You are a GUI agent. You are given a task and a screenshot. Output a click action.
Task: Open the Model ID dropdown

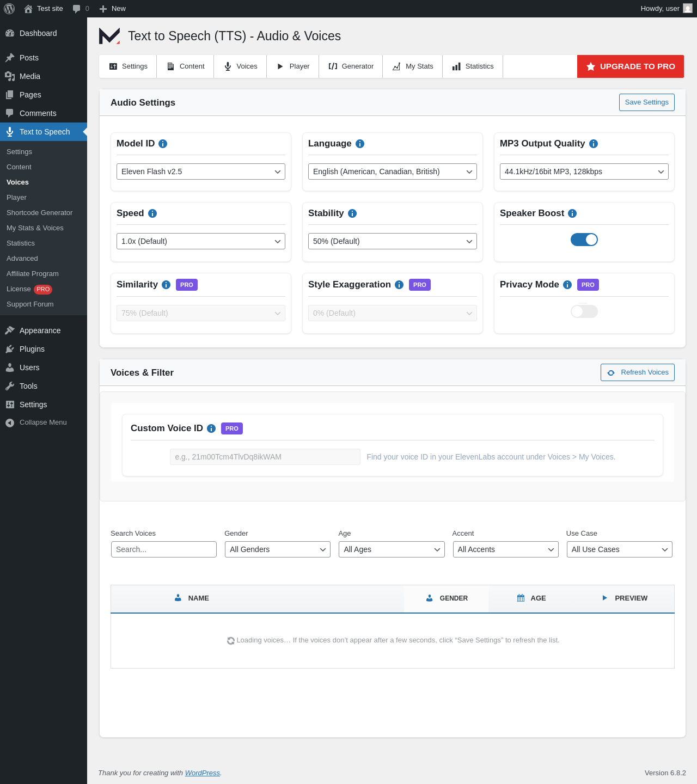tap(201, 171)
